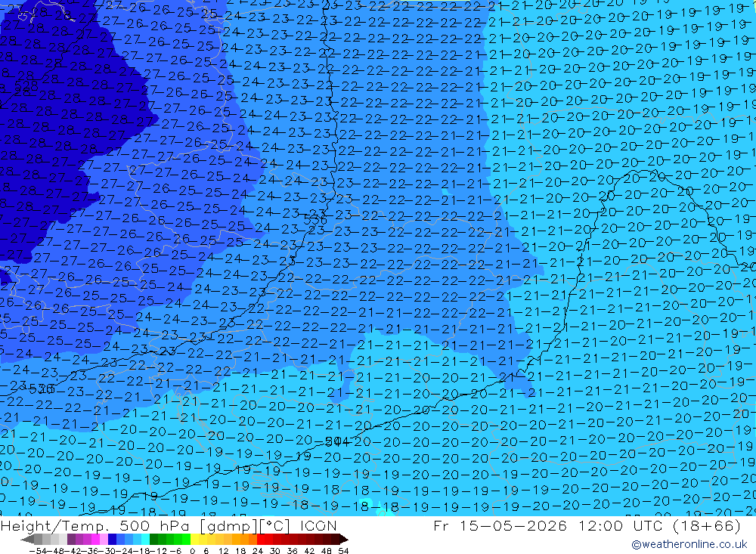
Task: Click the ICON model name label
Action: click(x=318, y=525)
